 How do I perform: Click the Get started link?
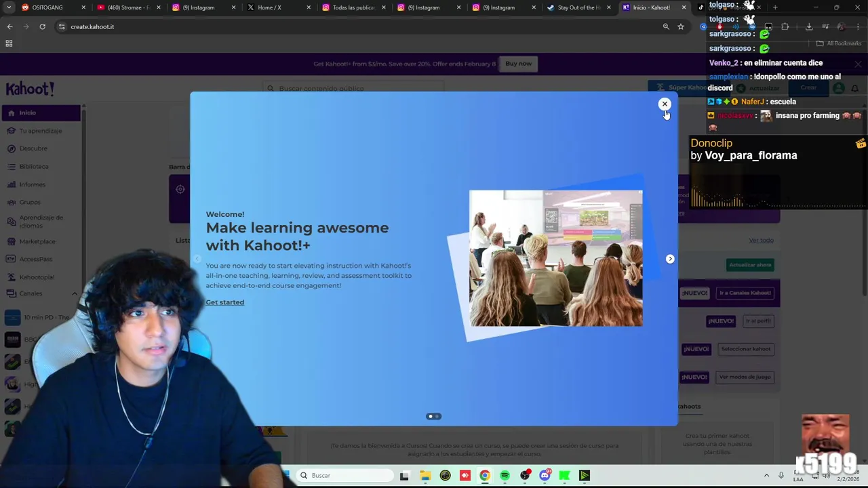tap(224, 302)
